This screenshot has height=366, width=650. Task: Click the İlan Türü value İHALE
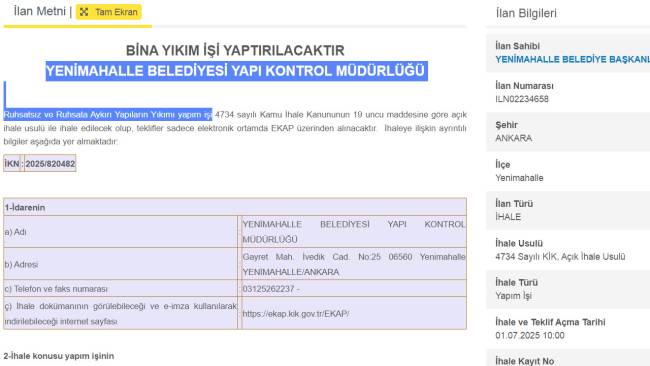click(508, 217)
